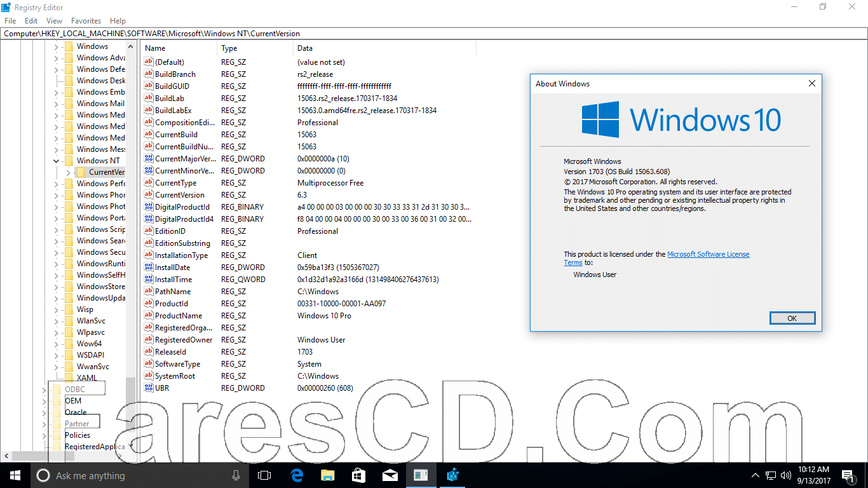Collapse the Windows NT key
The width and height of the screenshot is (868, 488).
[x=56, y=161]
